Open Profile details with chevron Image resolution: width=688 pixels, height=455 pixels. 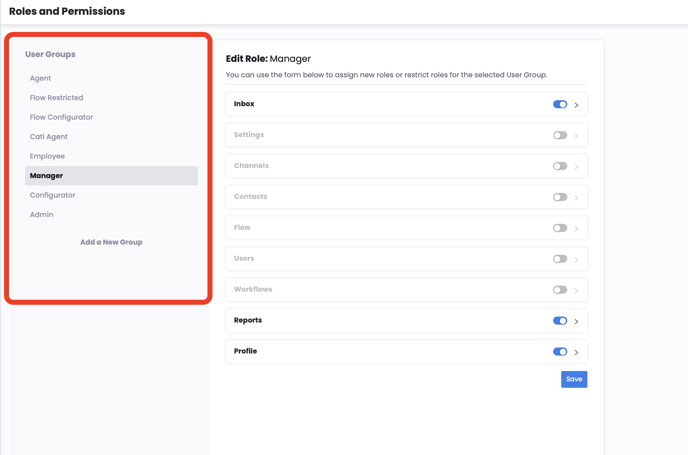[577, 353]
